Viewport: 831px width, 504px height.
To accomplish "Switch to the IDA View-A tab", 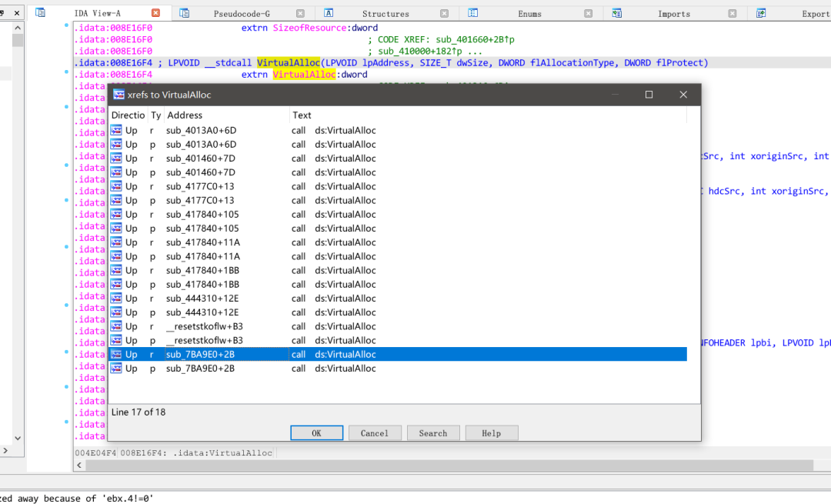I will point(98,13).
